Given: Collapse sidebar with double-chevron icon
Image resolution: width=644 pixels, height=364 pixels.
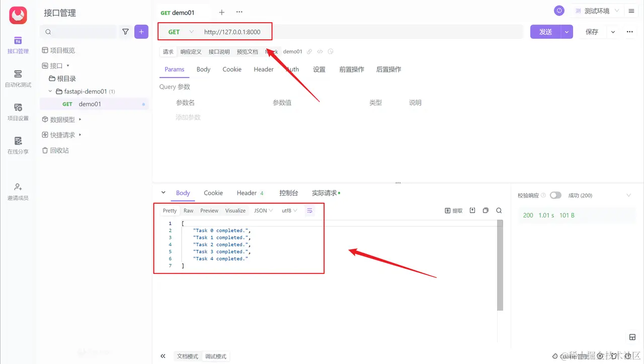Looking at the screenshot, I should tap(163, 356).
